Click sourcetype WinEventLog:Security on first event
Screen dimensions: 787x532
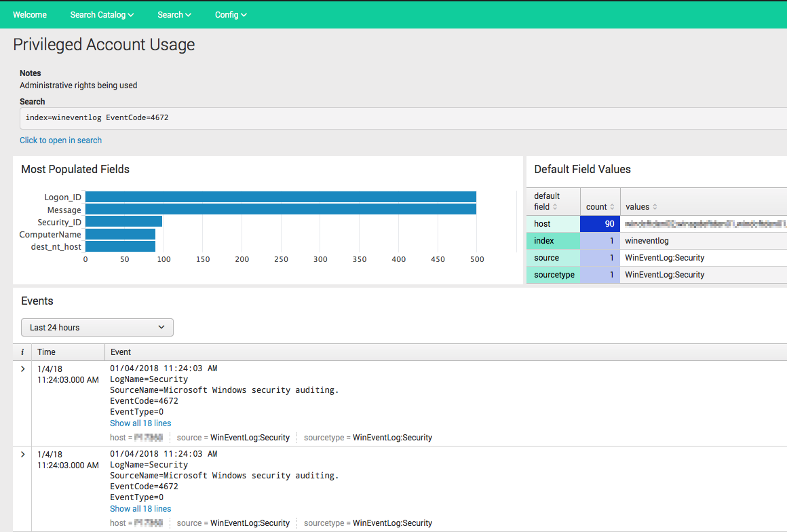coord(393,437)
